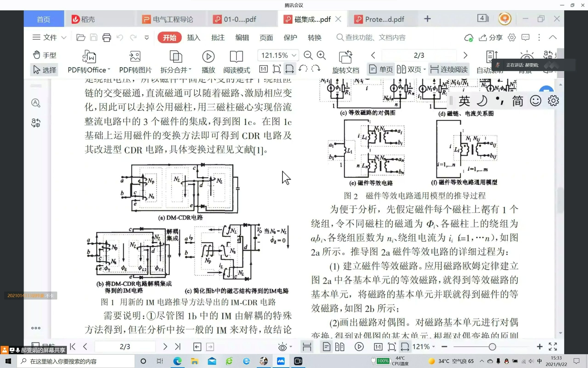Add a new tab with plus button
Image resolution: width=588 pixels, height=368 pixels.
pyautogui.click(x=427, y=19)
